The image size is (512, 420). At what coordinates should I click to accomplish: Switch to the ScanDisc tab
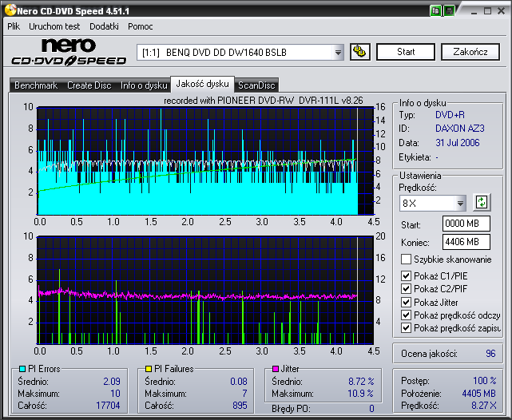click(x=256, y=85)
